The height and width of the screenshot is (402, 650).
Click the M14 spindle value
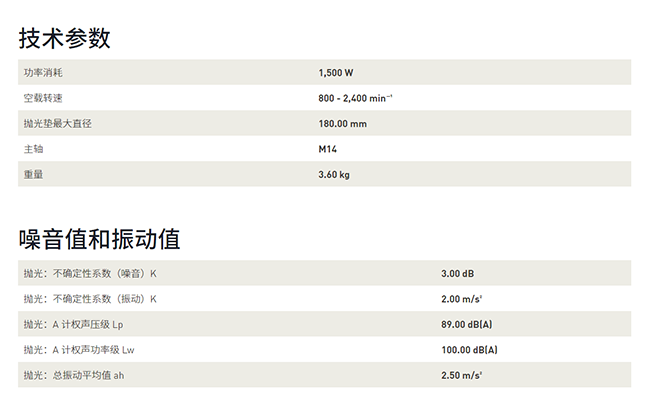328,149
